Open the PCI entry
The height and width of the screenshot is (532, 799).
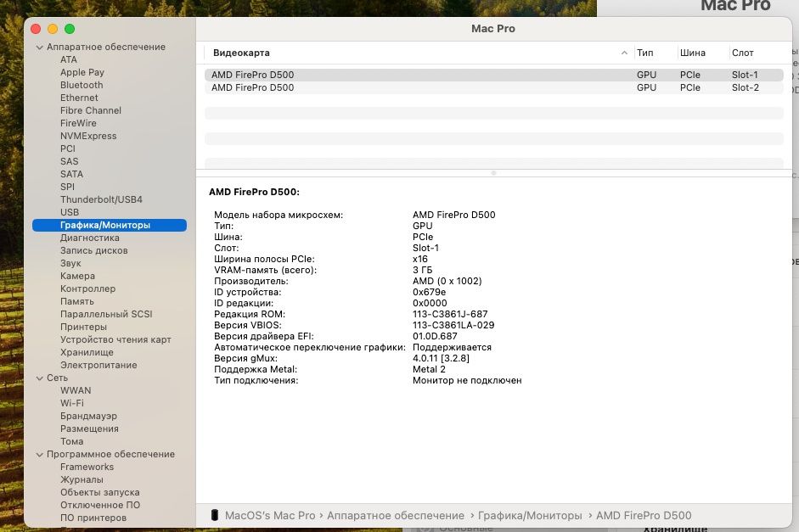click(68, 148)
